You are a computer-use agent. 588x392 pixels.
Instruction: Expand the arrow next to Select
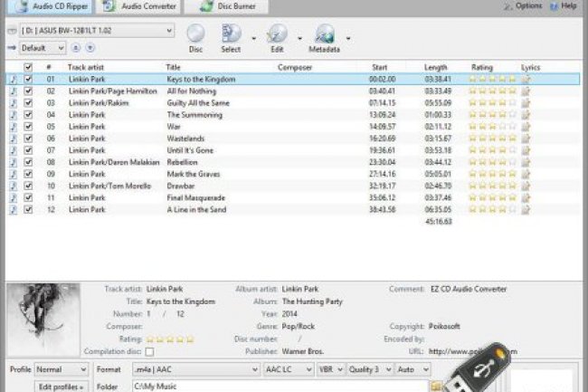[254, 38]
